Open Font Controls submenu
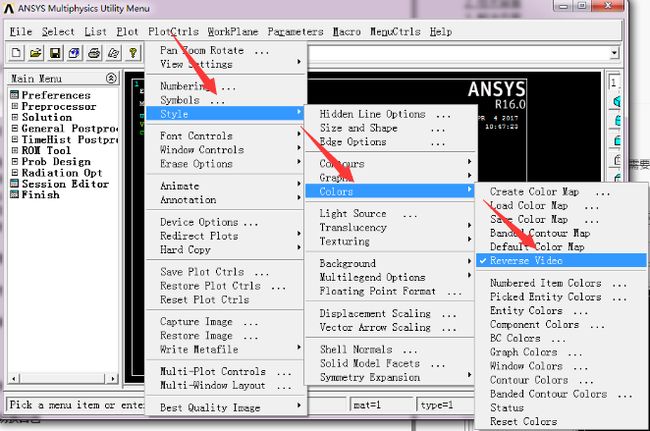Screen dimensions: 650x431 coord(225,136)
